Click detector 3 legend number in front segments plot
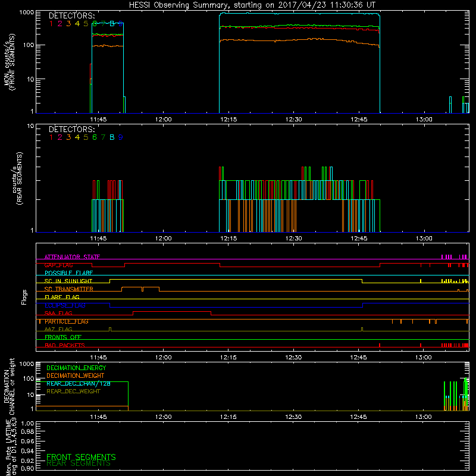Image resolution: width=476 pixels, height=476 pixels. point(68,24)
